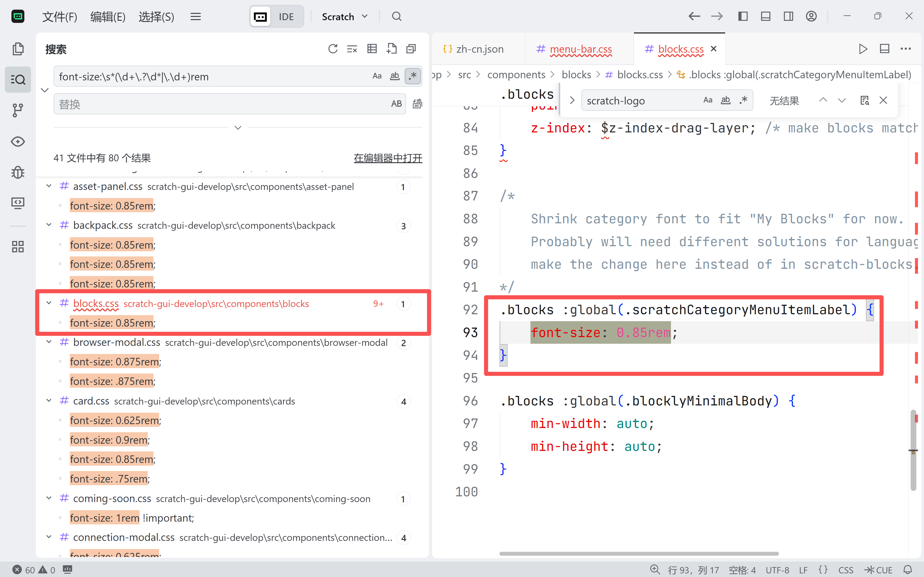
Task: Toggle match case in the search panel
Action: click(x=377, y=76)
